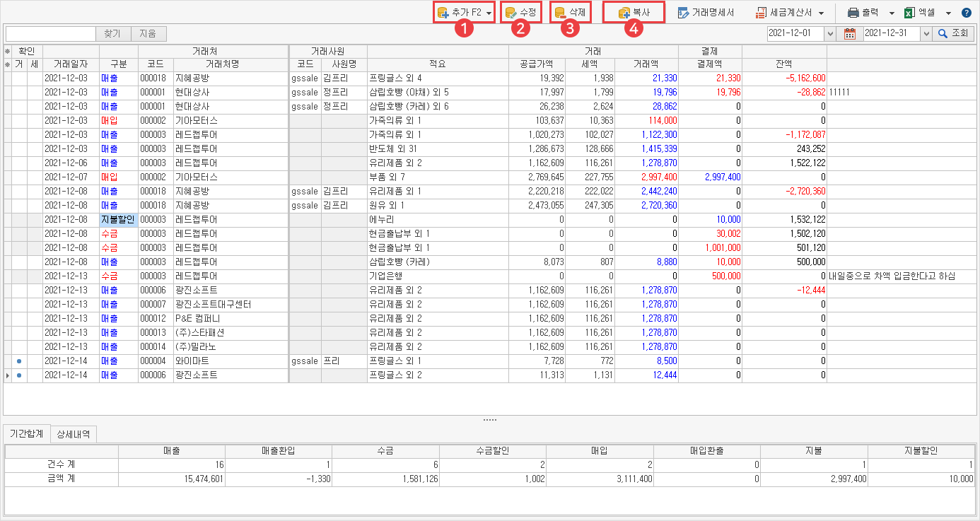The width and height of the screenshot is (980, 521).
Task: Click the 세금계산서 tax invoice button
Action: (784, 13)
